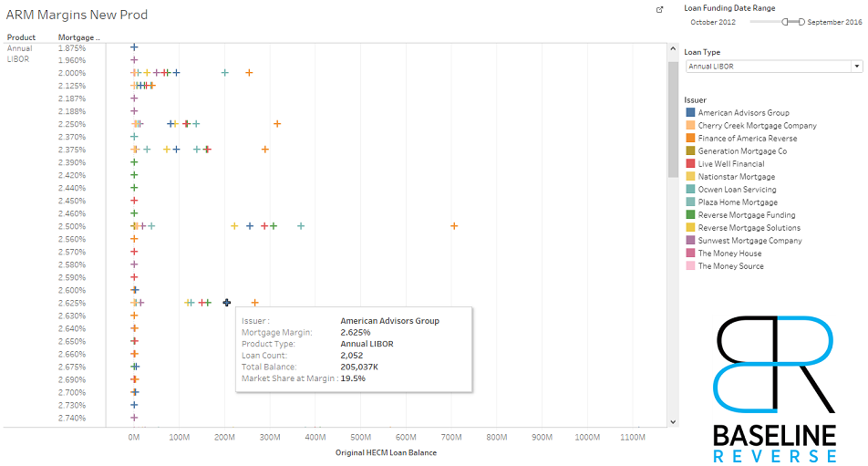Click the blue plus mark at 1.875%
The image size is (868, 466).
pos(134,47)
